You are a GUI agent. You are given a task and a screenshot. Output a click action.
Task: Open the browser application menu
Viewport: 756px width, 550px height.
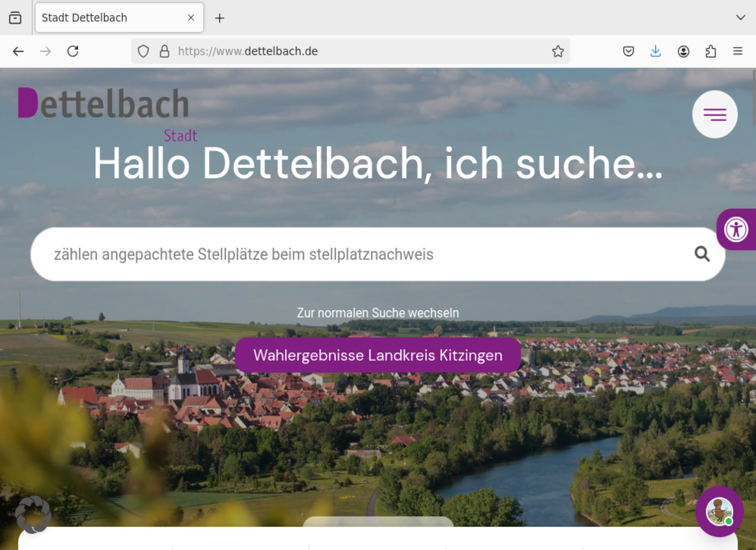(x=737, y=51)
